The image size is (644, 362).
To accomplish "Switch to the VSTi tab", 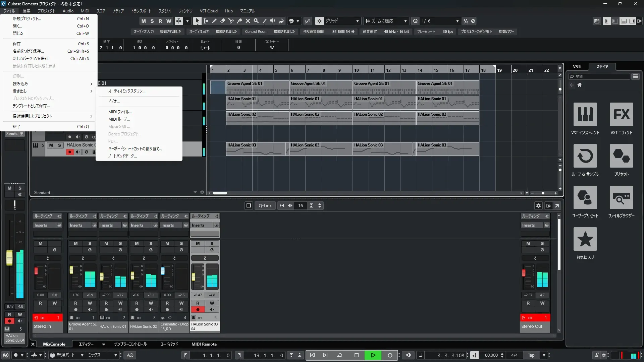I will [577, 66].
